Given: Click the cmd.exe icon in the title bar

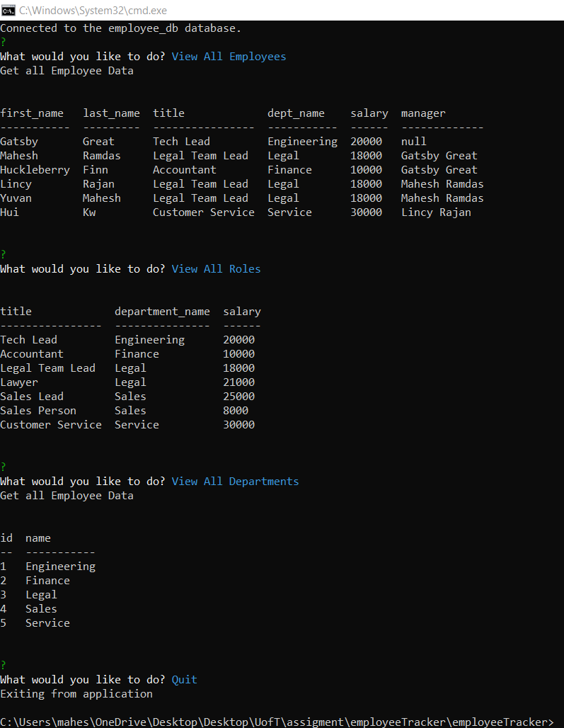Looking at the screenshot, I should coord(8,11).
